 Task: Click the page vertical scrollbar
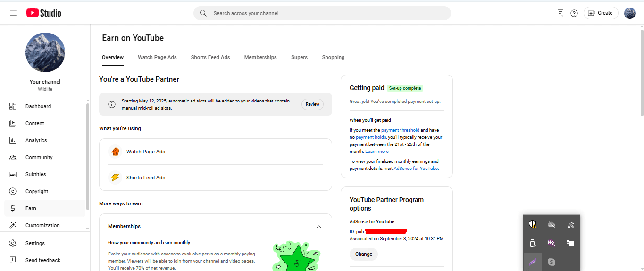coord(642,72)
